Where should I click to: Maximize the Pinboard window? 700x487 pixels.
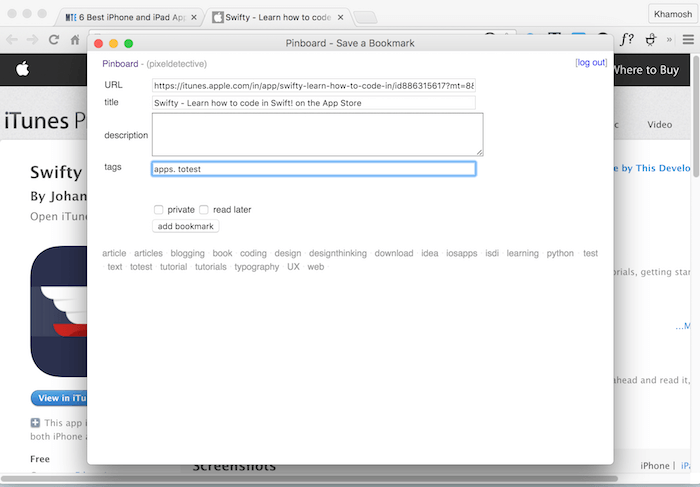(x=129, y=43)
